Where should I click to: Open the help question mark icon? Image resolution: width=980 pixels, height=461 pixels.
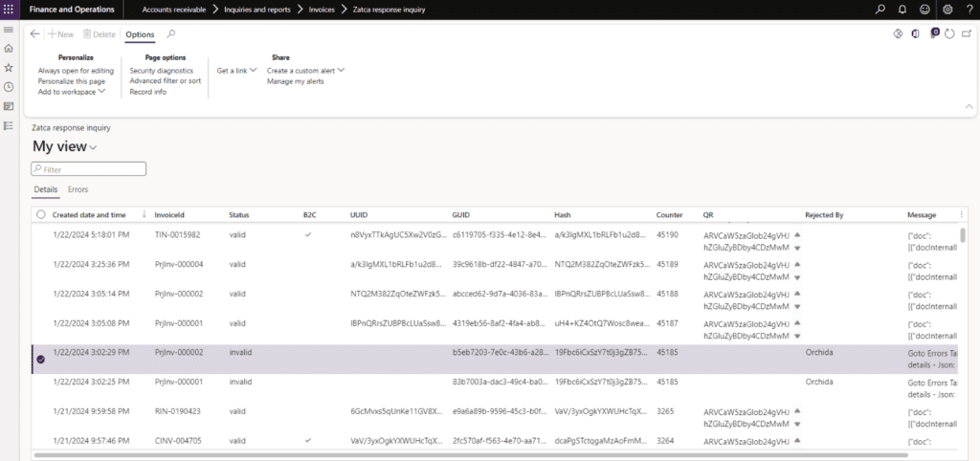[969, 10]
